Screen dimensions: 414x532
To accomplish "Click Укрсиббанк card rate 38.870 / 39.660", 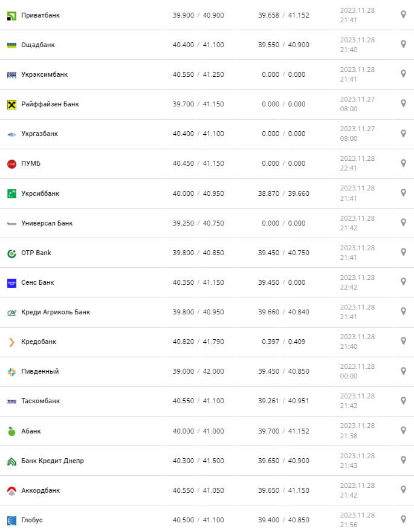I will click(x=283, y=193).
